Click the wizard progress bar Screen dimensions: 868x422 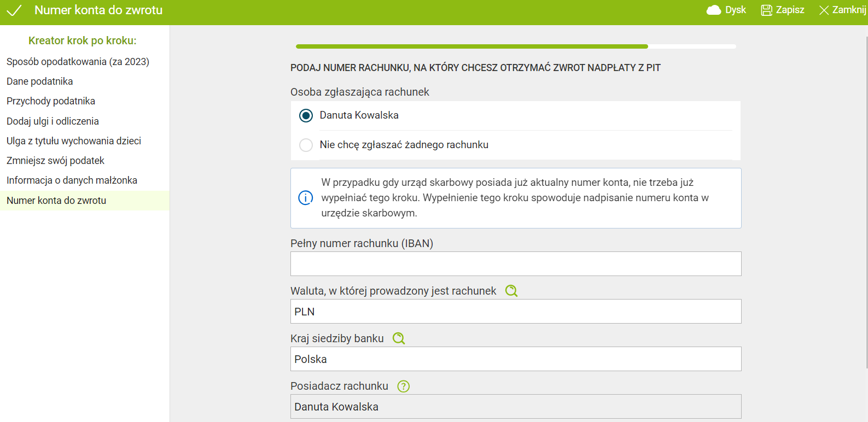coord(516,46)
